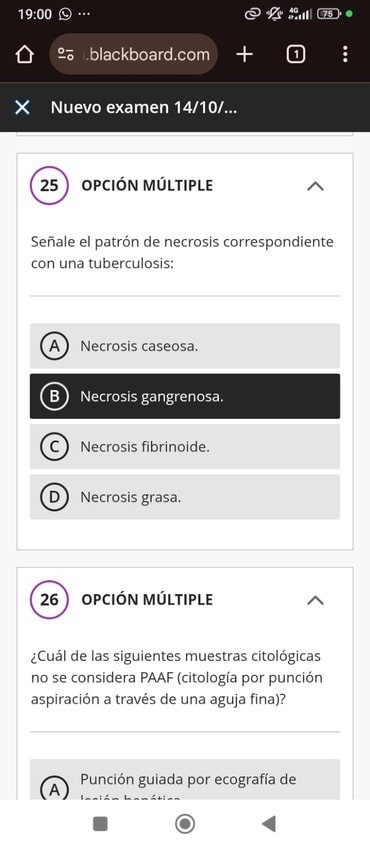Open the tab switcher showing 1 tab
The image size is (370, 848).
click(x=295, y=54)
